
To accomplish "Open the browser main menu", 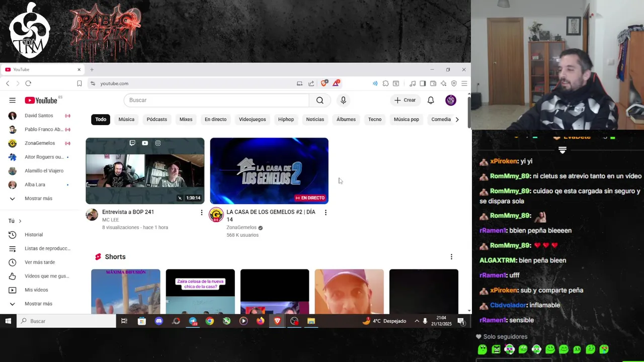I will point(464,83).
